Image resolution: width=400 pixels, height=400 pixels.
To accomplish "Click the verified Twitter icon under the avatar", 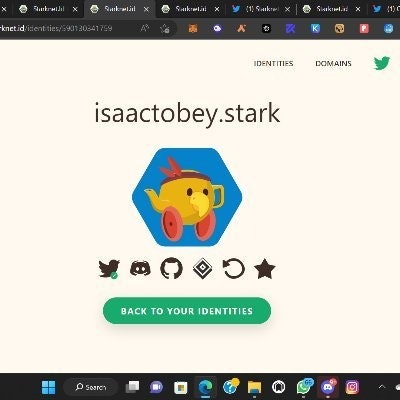I will click(109, 269).
